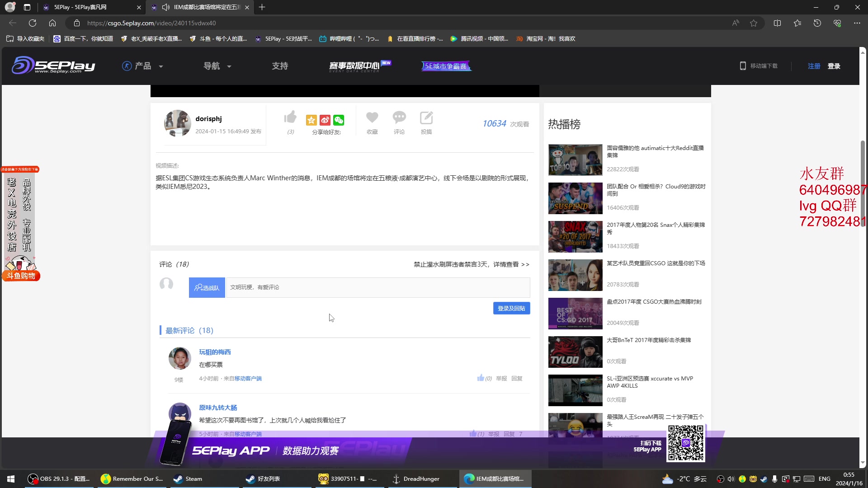Like the video with the thumbs-up icon

coord(290,117)
